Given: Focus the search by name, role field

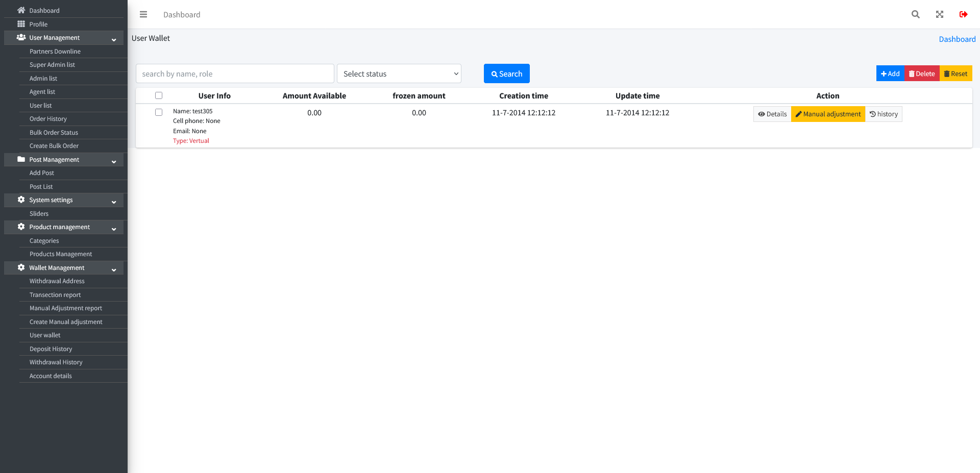Looking at the screenshot, I should [235, 73].
